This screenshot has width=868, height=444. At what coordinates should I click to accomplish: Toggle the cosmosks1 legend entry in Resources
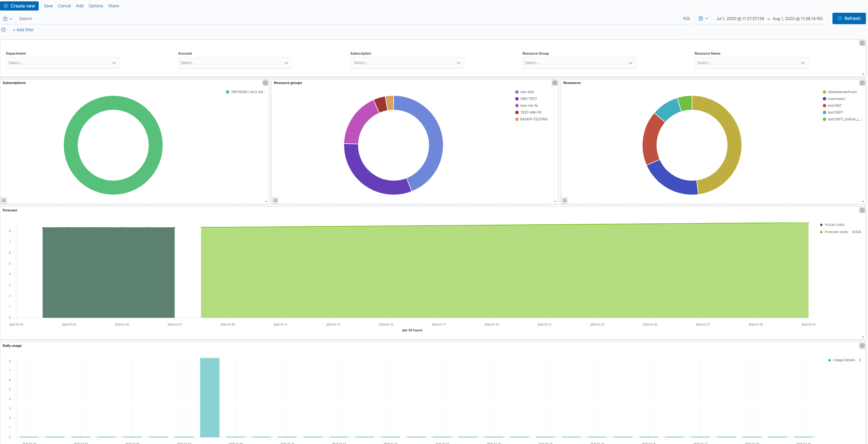[x=836, y=99]
